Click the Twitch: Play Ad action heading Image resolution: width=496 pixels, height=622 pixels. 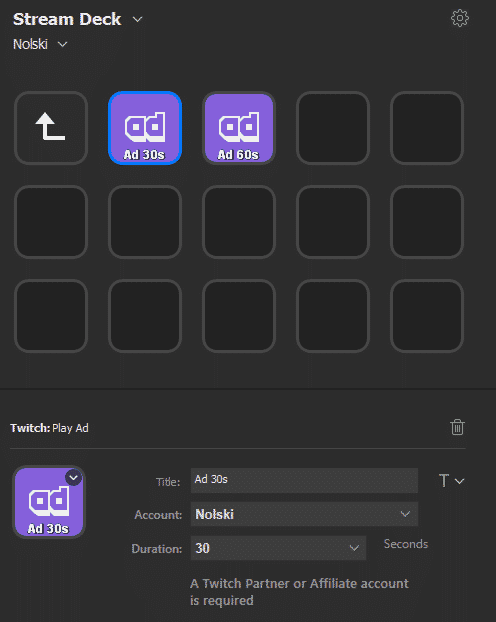click(x=49, y=428)
